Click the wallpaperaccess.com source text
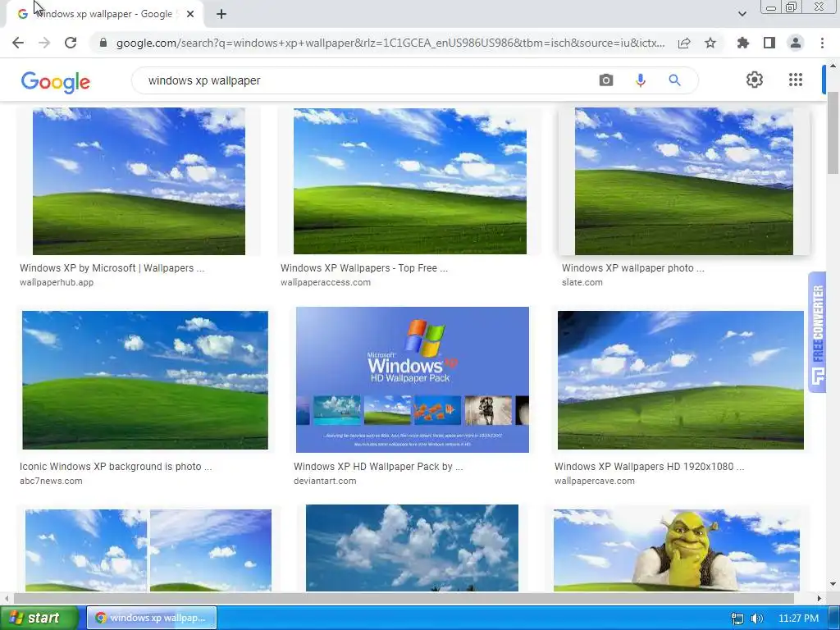This screenshot has width=840, height=630. pos(326,282)
